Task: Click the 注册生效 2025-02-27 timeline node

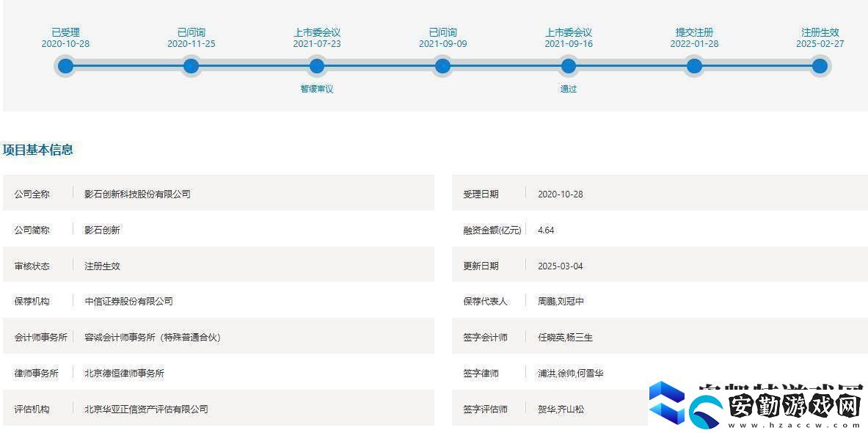Action: (x=820, y=67)
